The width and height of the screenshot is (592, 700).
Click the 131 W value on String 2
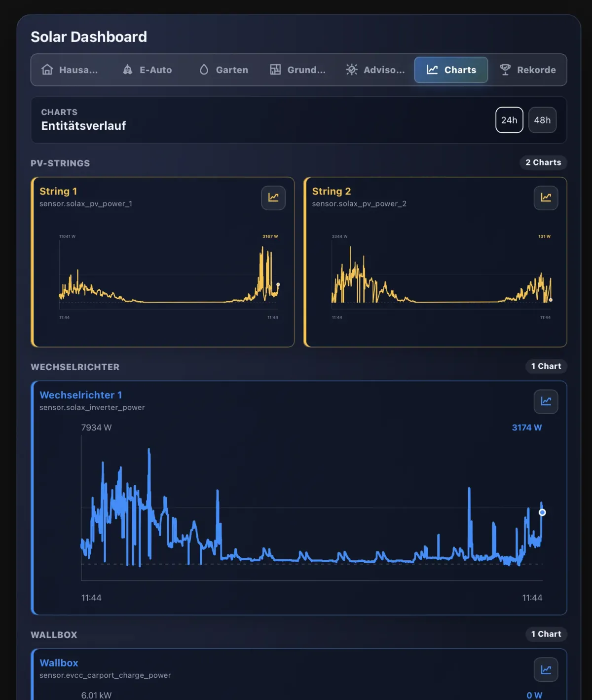(545, 236)
